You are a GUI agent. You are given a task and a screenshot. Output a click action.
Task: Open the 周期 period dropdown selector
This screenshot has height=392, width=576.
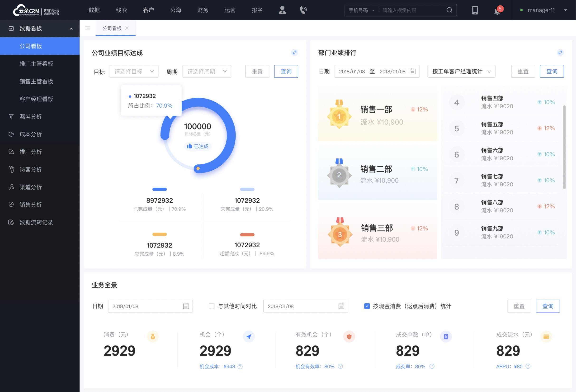pyautogui.click(x=206, y=71)
